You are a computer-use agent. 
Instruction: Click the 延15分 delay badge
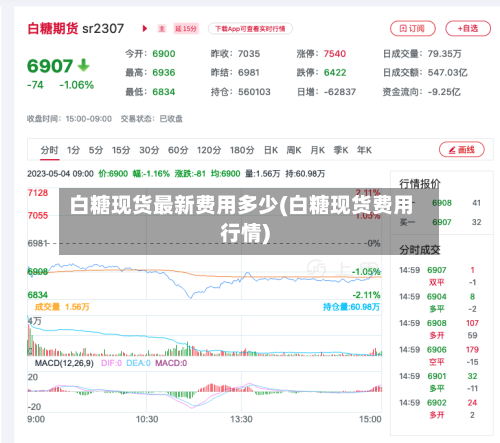pos(186,29)
